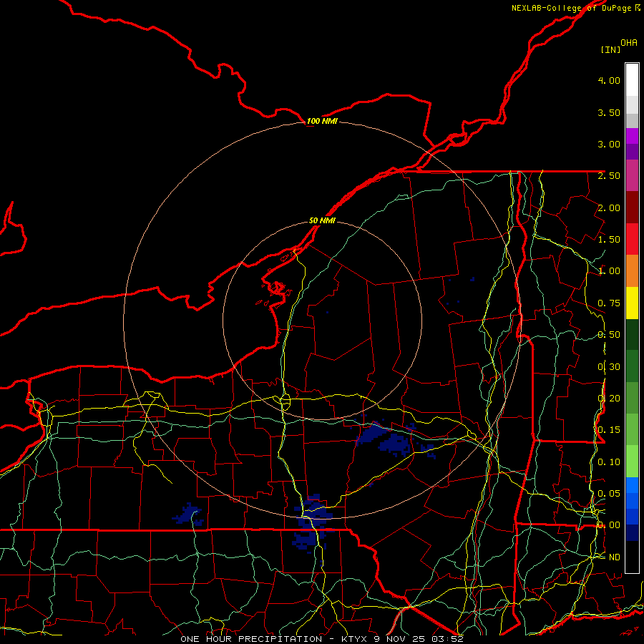
Task: Click the dark maroon legend swatch
Action: (632, 208)
